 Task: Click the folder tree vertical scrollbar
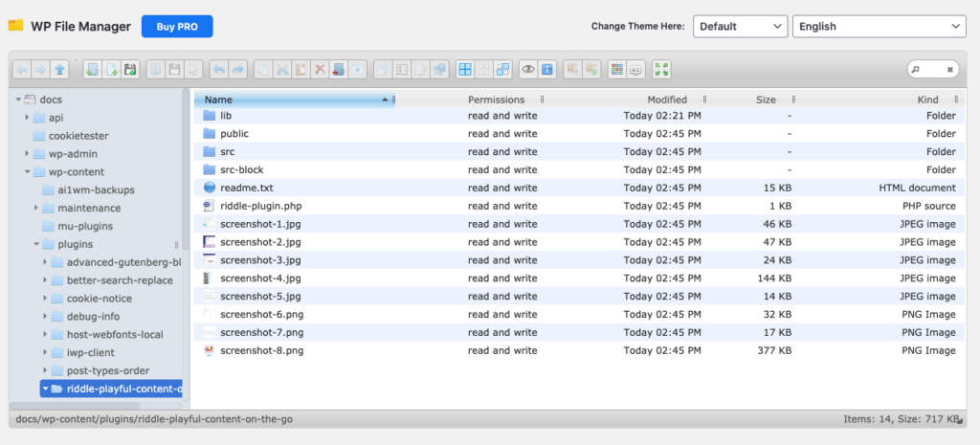coord(186,168)
